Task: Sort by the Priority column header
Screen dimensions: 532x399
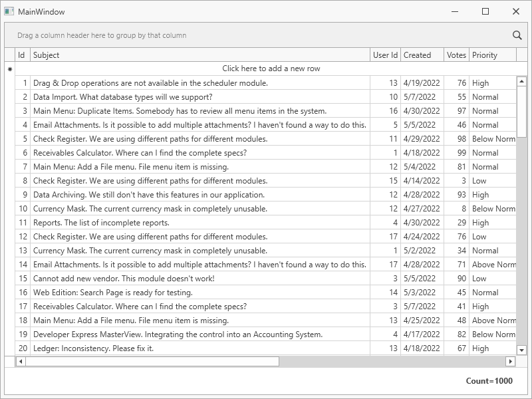Action: coord(493,55)
